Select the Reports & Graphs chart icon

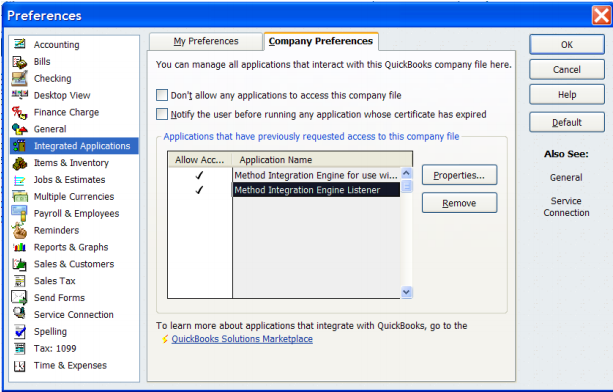coord(19,247)
